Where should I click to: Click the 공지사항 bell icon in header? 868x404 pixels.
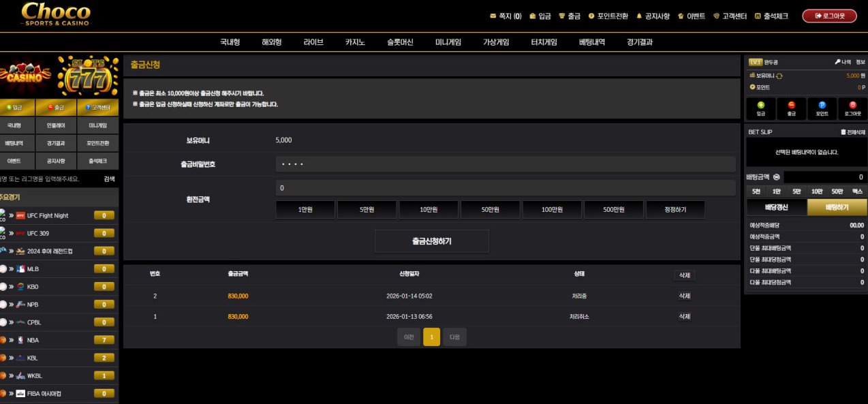coord(639,16)
